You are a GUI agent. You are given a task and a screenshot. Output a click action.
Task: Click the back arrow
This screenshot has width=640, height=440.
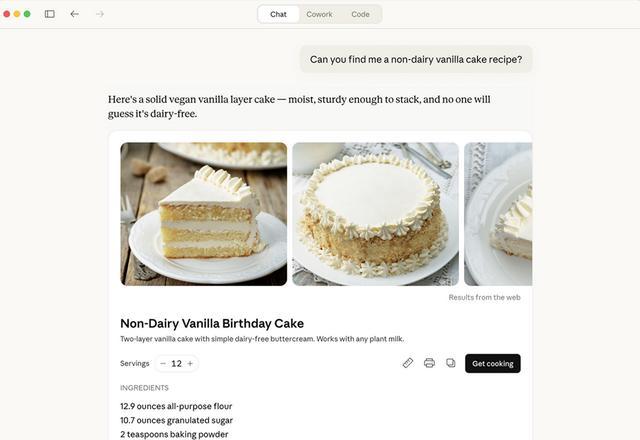pyautogui.click(x=75, y=14)
